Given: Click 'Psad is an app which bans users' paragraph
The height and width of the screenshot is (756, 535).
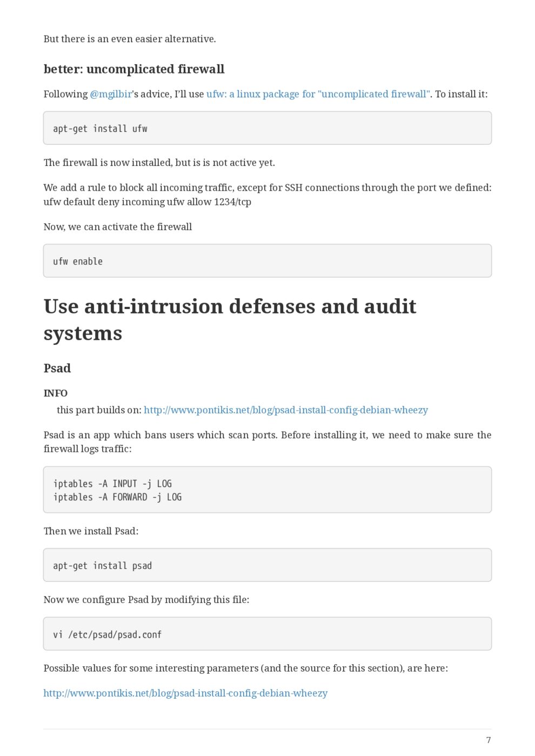Looking at the screenshot, I should coord(267,442).
